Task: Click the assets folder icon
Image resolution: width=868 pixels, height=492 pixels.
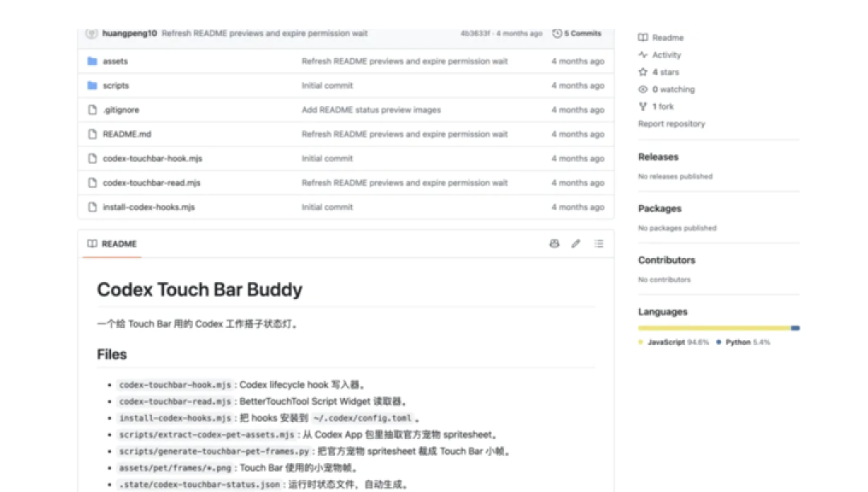Action: 92,61
